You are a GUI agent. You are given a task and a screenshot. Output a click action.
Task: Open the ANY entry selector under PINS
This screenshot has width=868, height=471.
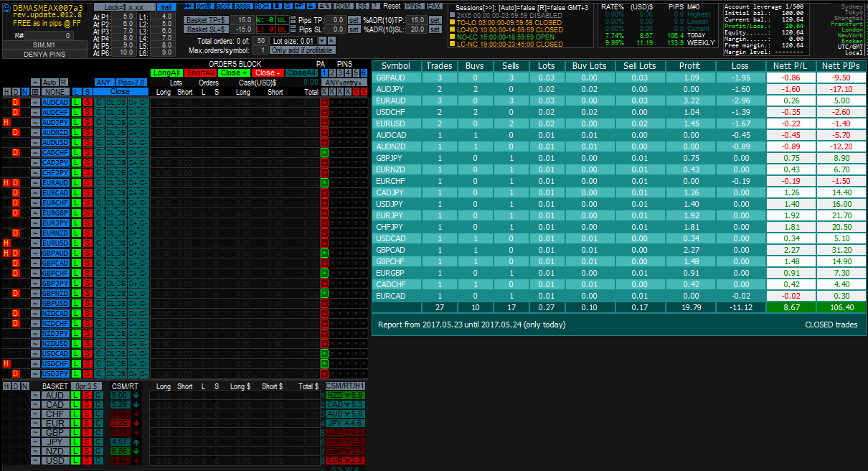click(x=344, y=83)
